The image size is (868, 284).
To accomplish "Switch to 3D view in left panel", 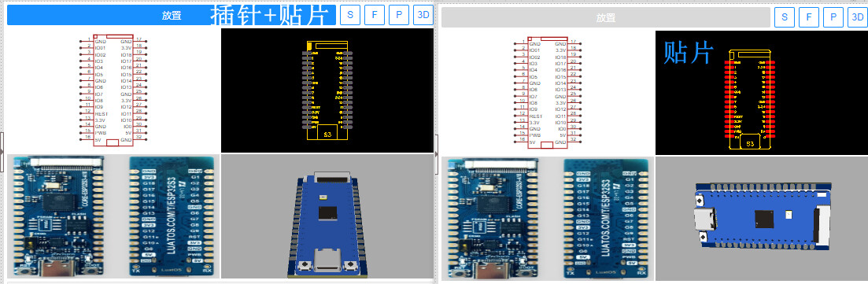I will (423, 16).
